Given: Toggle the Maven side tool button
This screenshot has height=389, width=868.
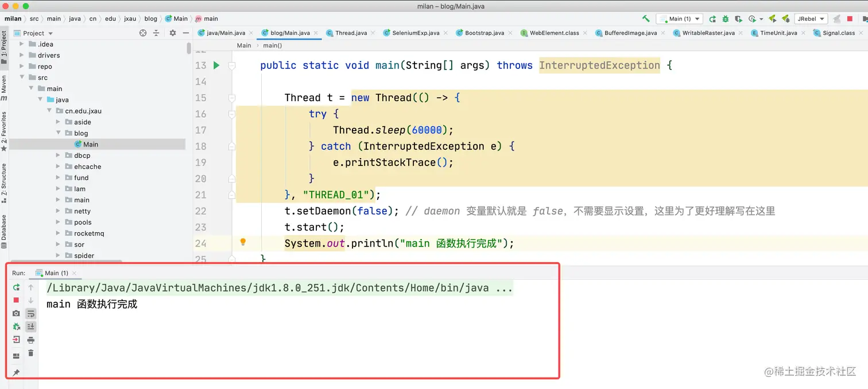Looking at the screenshot, I should [x=4, y=87].
